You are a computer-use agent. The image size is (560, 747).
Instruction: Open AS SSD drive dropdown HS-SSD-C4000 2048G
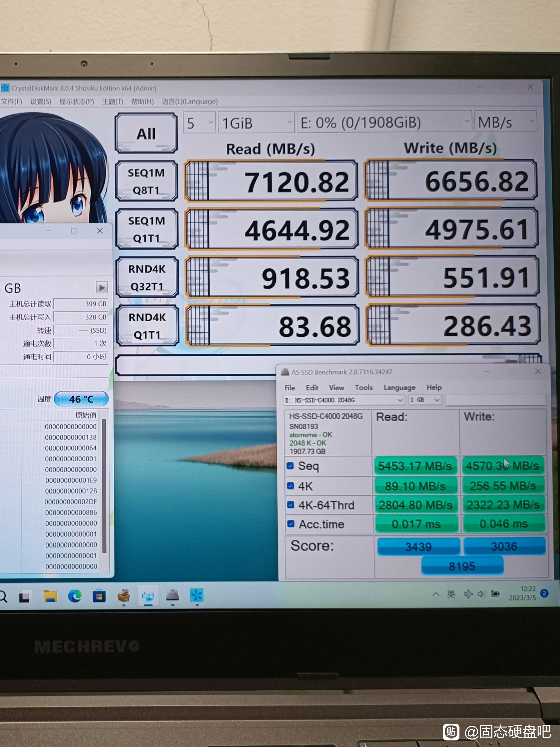click(344, 400)
